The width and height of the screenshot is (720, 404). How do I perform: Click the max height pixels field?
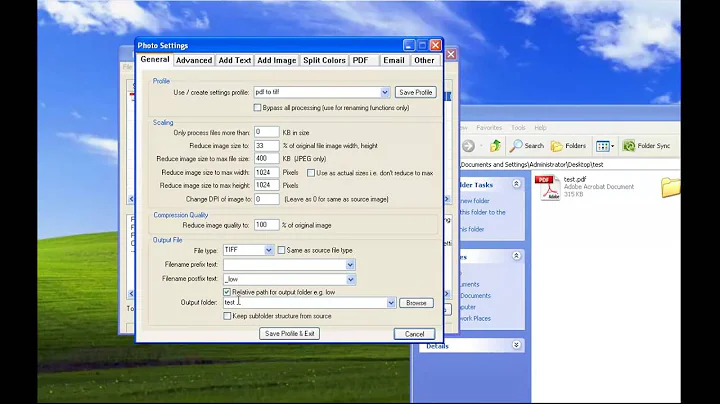pyautogui.click(x=266, y=185)
